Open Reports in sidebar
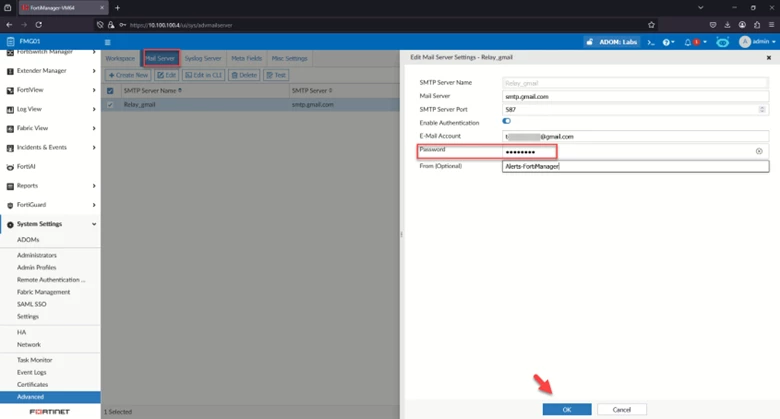Screen dimensions: 780x419 [27, 186]
